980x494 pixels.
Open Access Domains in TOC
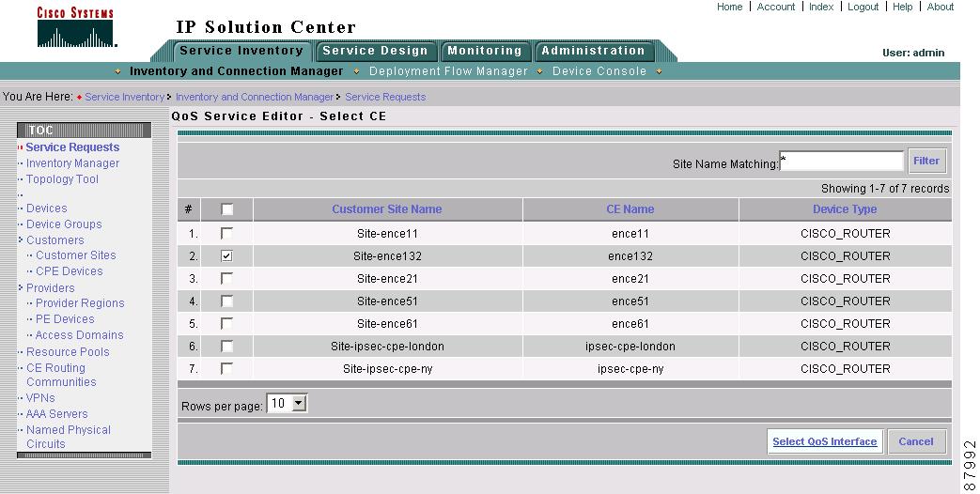pyautogui.click(x=79, y=334)
